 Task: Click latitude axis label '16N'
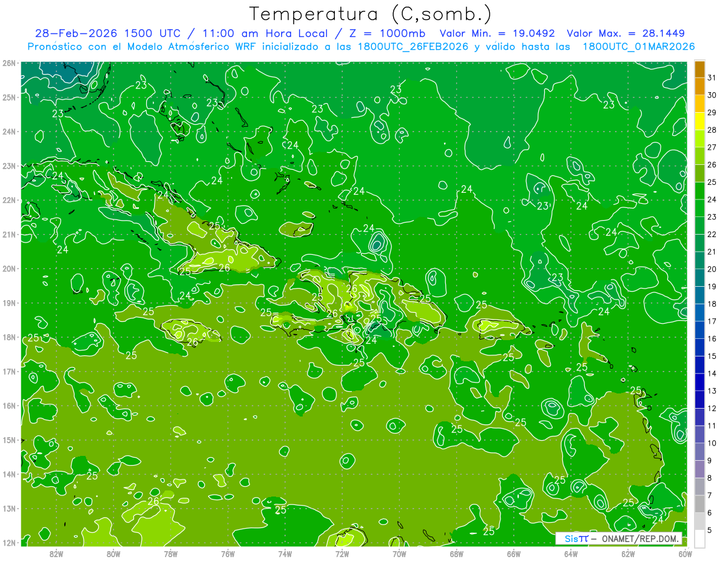point(8,406)
